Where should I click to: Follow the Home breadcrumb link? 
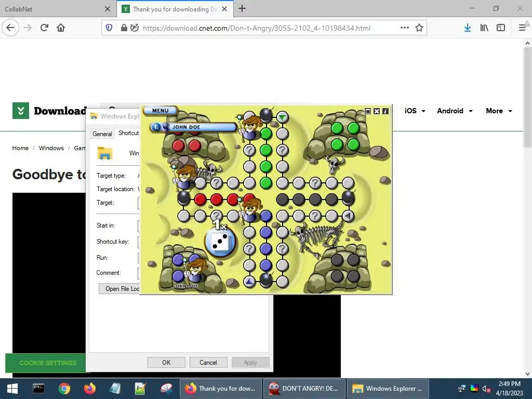click(20, 148)
